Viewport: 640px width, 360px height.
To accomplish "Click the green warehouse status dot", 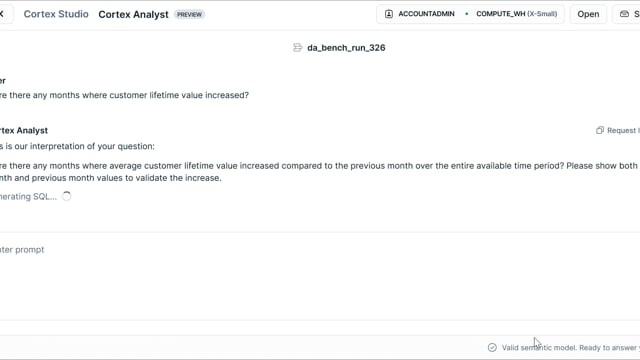I will (x=467, y=14).
